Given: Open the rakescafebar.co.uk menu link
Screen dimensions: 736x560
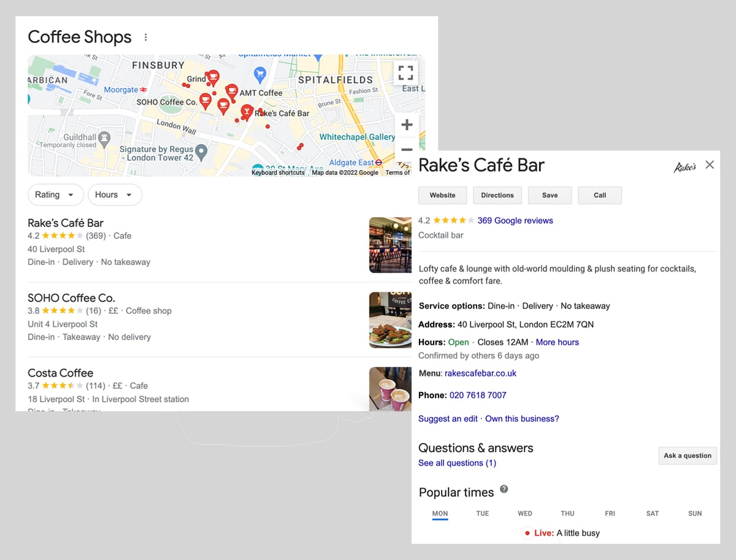Looking at the screenshot, I should (480, 373).
